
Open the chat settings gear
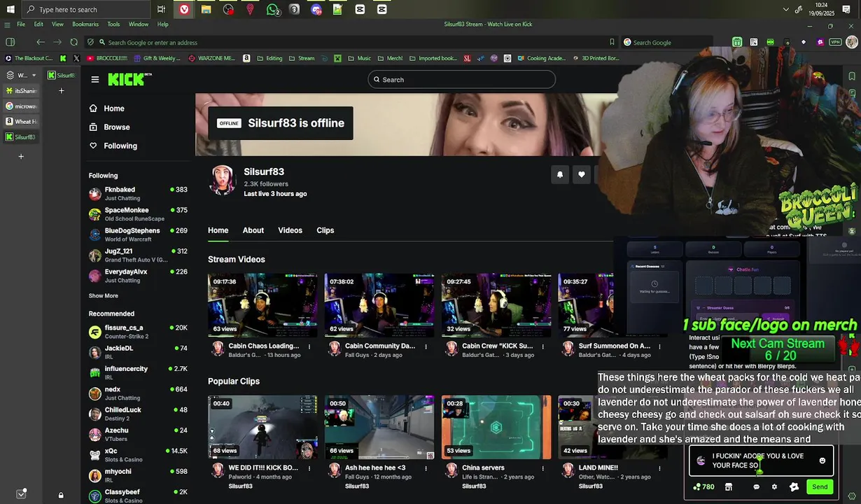click(x=774, y=486)
